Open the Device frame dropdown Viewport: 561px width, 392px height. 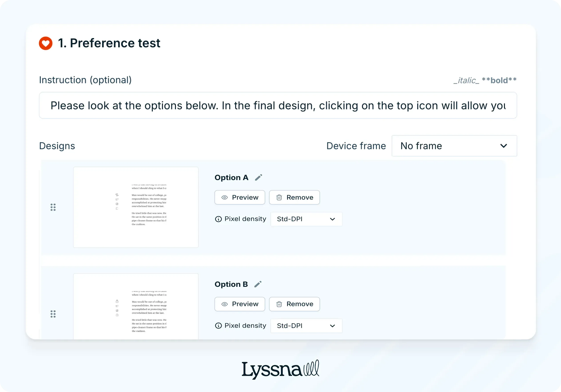[454, 146]
